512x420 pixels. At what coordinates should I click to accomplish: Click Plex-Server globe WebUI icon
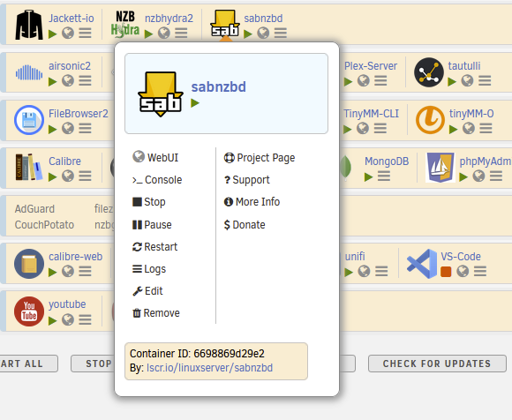[x=364, y=80]
